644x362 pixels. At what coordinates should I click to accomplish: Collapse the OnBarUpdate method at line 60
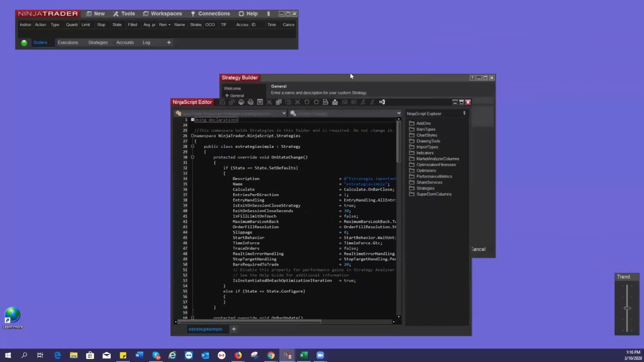pyautogui.click(x=192, y=318)
